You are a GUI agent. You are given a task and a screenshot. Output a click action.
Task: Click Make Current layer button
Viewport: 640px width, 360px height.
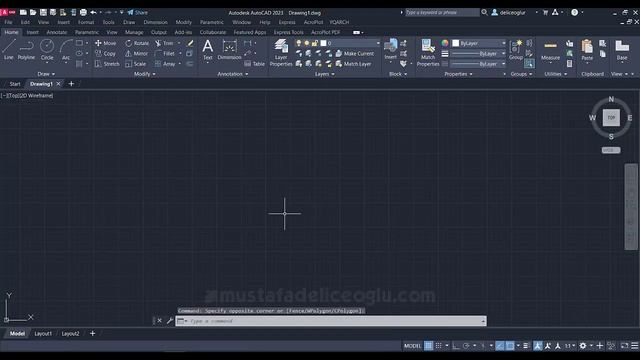(x=355, y=53)
